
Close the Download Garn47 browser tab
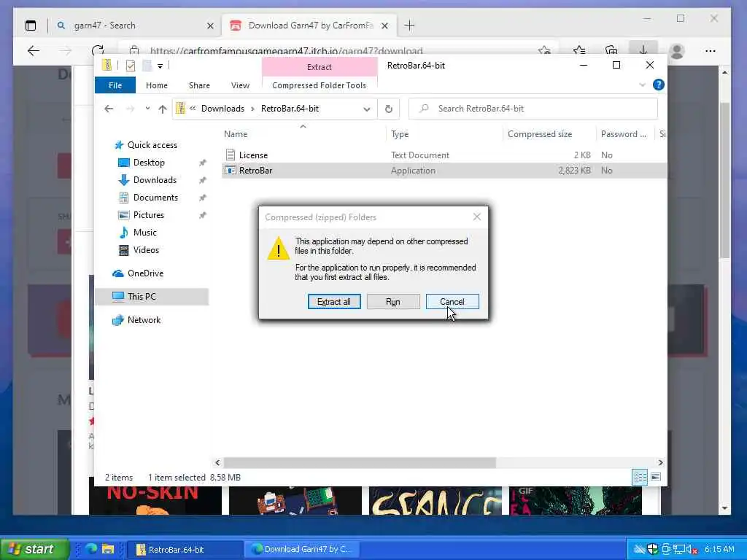click(385, 26)
